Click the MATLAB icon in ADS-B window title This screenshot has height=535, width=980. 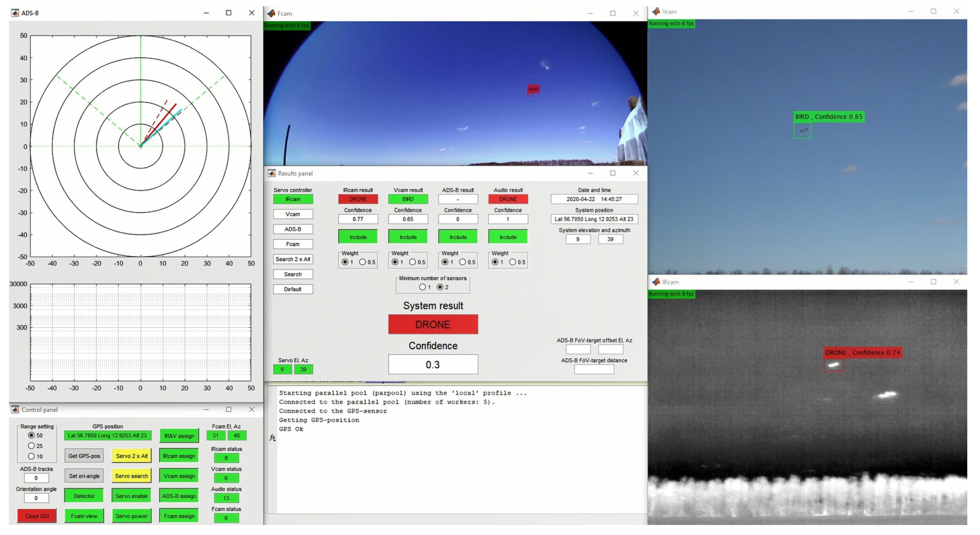coord(15,13)
